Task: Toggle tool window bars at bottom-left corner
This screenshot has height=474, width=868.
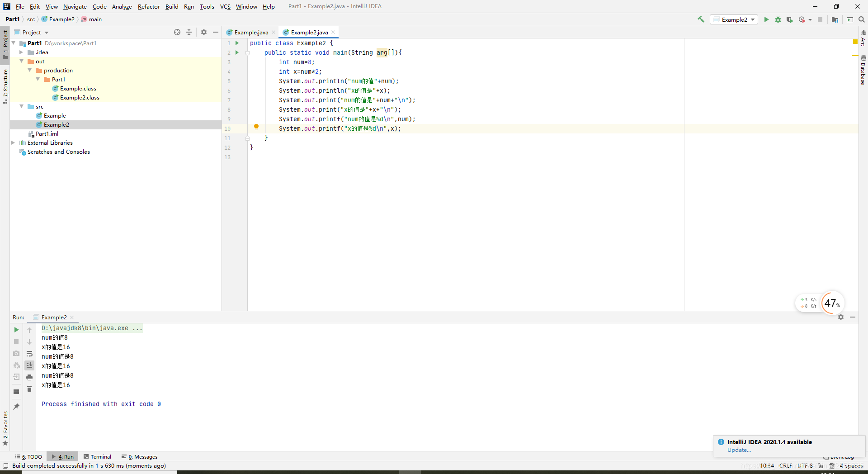Action: click(5, 465)
